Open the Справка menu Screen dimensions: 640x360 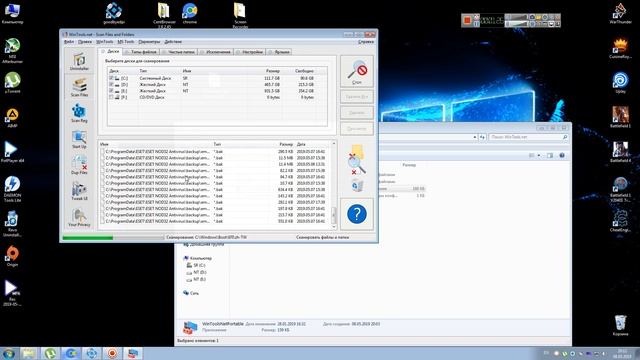366,42
